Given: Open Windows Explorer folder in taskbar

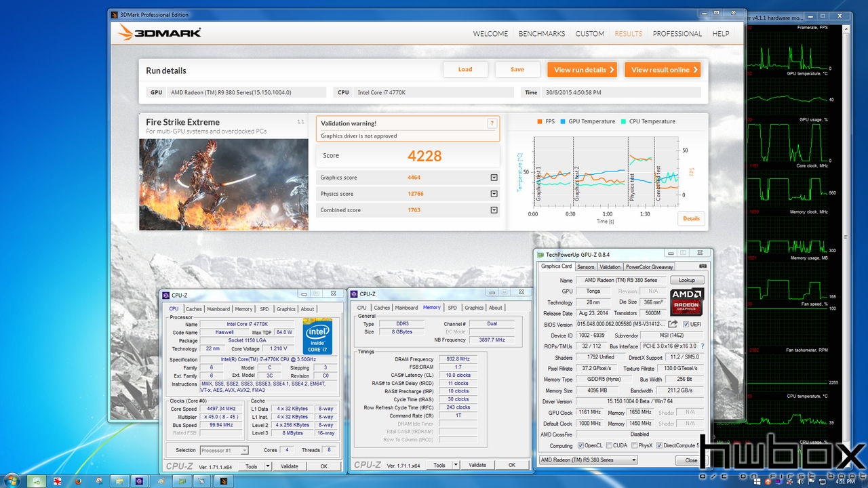Looking at the screenshot, I should (x=119, y=481).
